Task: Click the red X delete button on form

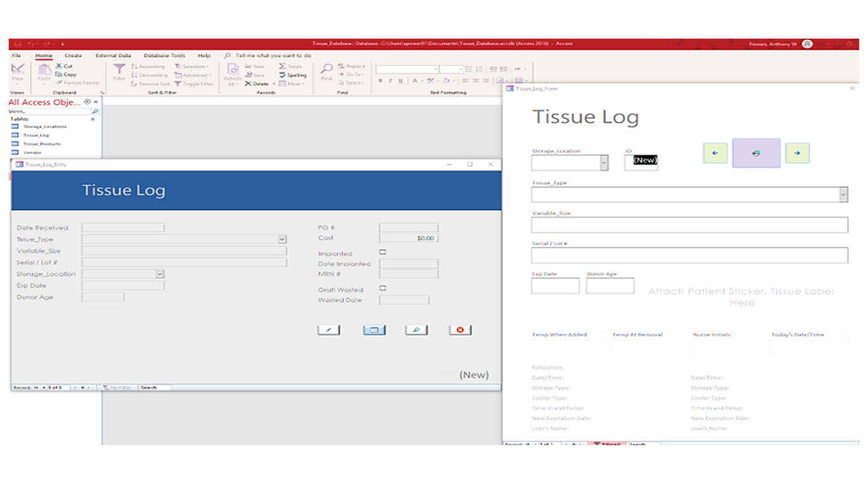Action: (x=460, y=330)
